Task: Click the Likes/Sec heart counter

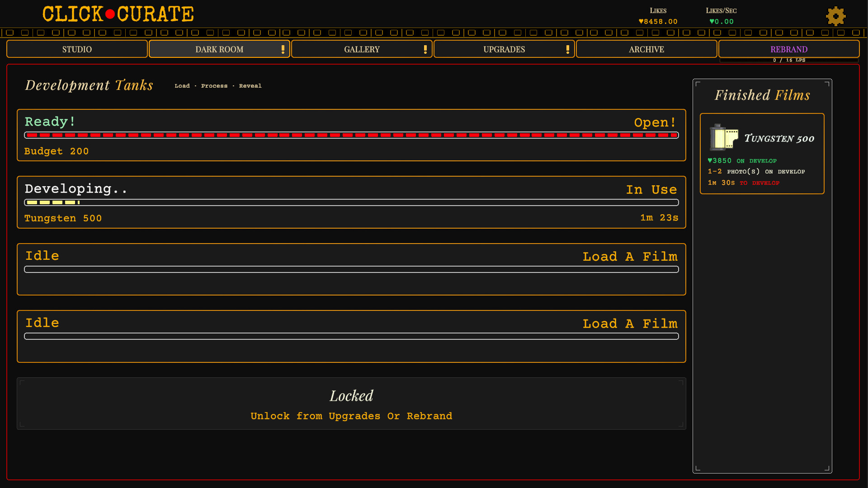Action: coord(721,21)
